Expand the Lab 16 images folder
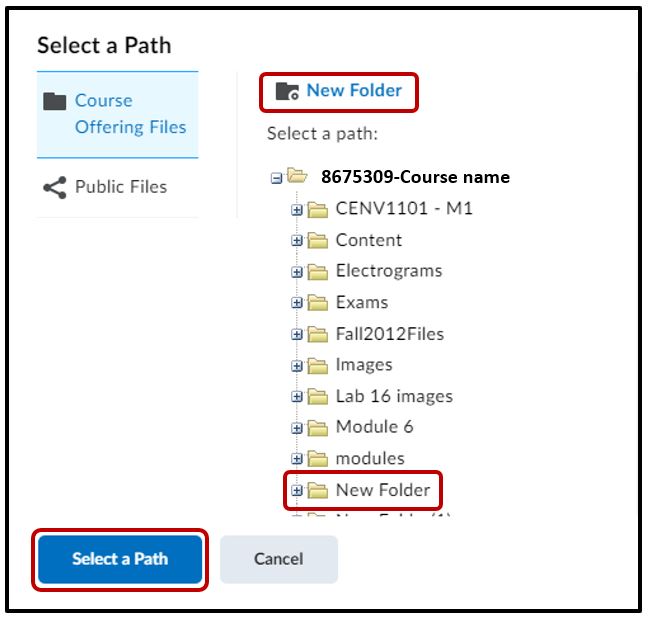The image size is (648, 620). click(x=297, y=398)
